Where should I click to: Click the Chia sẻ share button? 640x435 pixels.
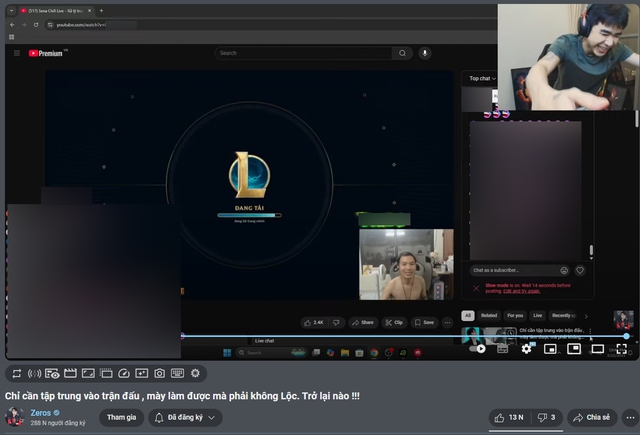tap(591, 417)
